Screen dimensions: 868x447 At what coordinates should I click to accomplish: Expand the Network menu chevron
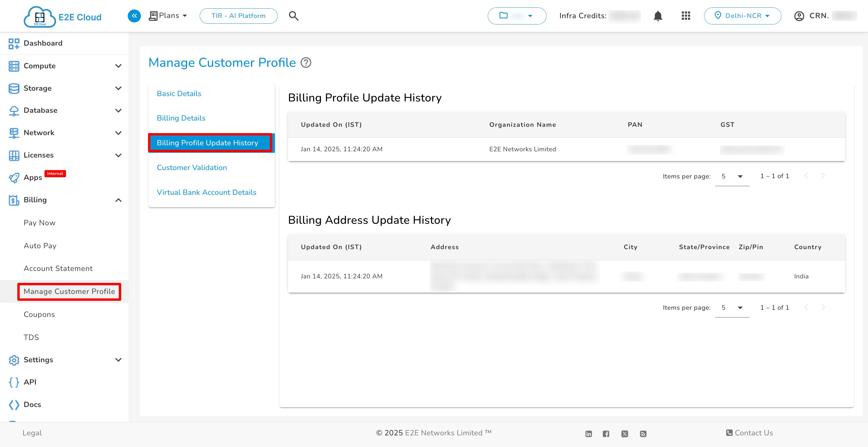pos(118,133)
